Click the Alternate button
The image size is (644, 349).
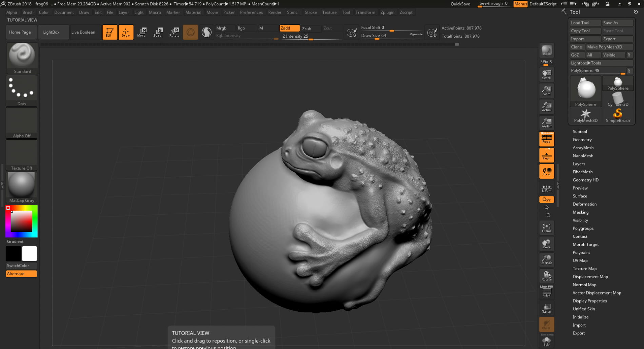(21, 274)
